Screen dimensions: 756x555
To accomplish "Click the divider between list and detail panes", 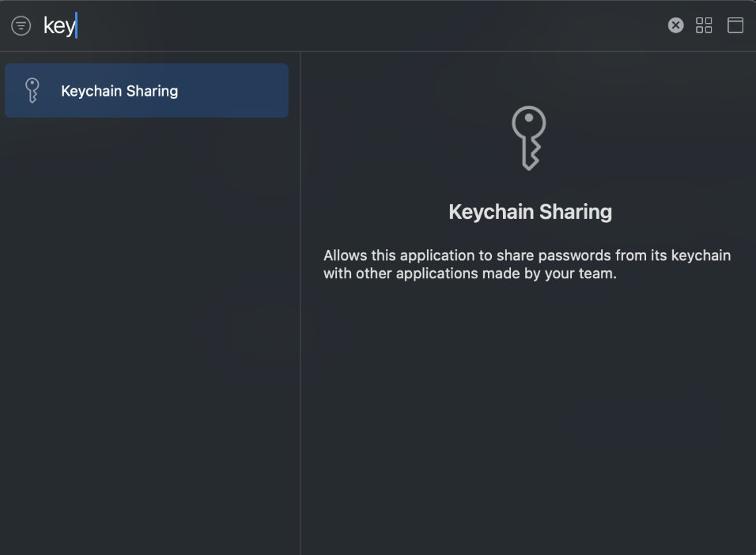I will (301, 304).
